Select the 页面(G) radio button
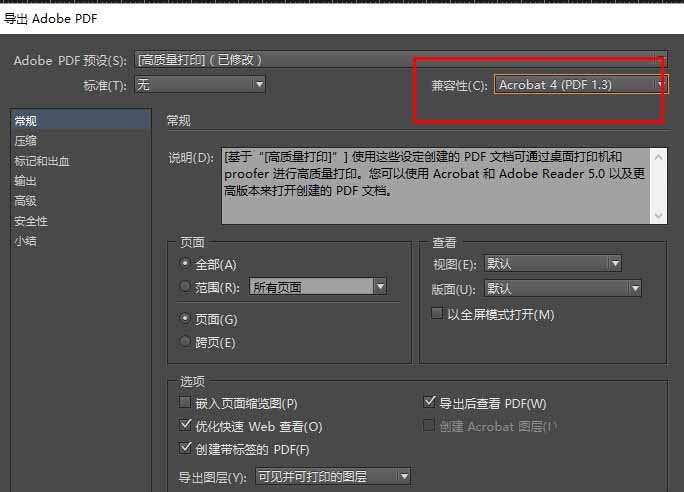The width and height of the screenshot is (684, 492). click(185, 318)
